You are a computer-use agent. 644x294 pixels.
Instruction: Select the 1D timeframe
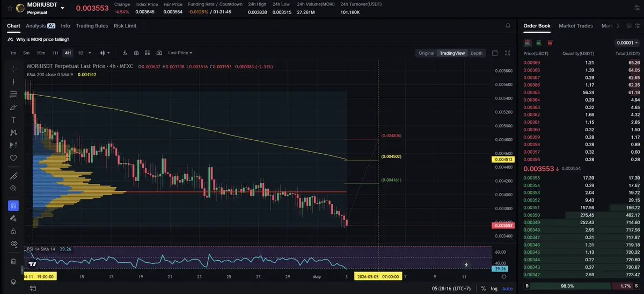click(x=80, y=53)
